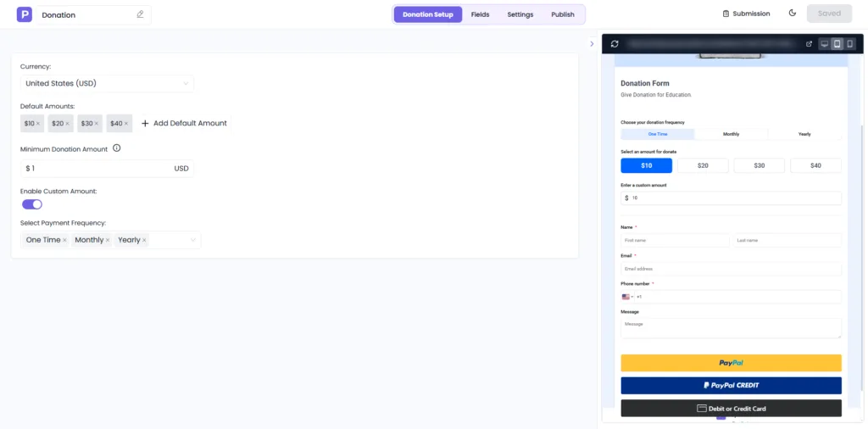Choose the $10 amount in preview
Viewport: 868px width, 429px height.
pyautogui.click(x=647, y=165)
